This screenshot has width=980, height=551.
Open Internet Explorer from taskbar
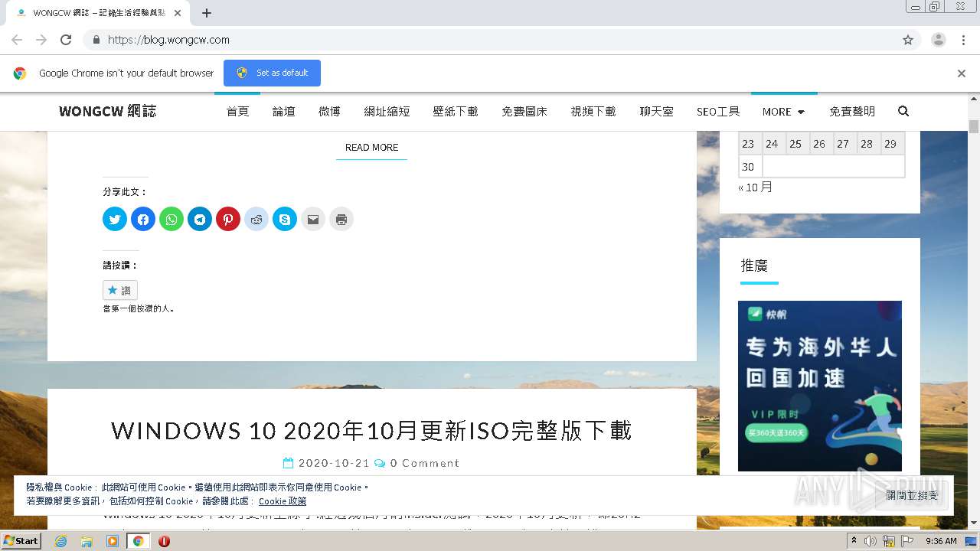(60, 541)
